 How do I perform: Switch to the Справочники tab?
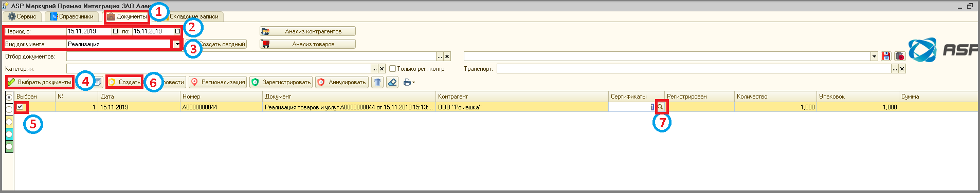pos(71,16)
